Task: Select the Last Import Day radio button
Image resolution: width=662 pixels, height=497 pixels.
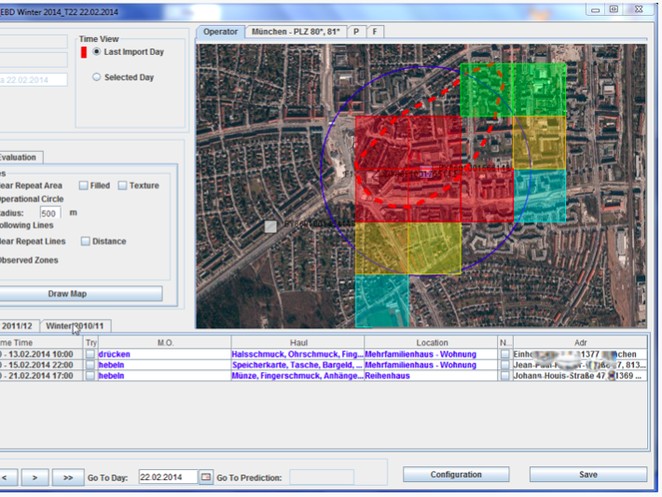Action: tap(97, 51)
